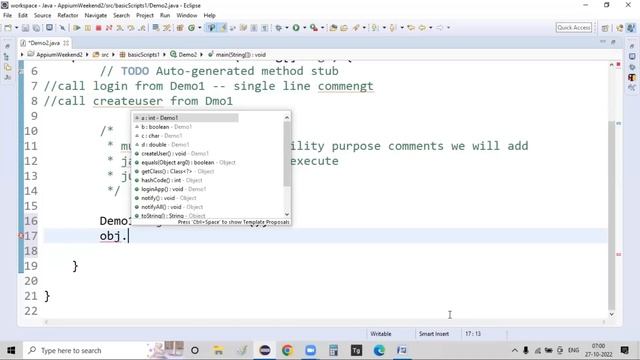
Task: Click the Smart Insert status field
Action: [x=434, y=334]
